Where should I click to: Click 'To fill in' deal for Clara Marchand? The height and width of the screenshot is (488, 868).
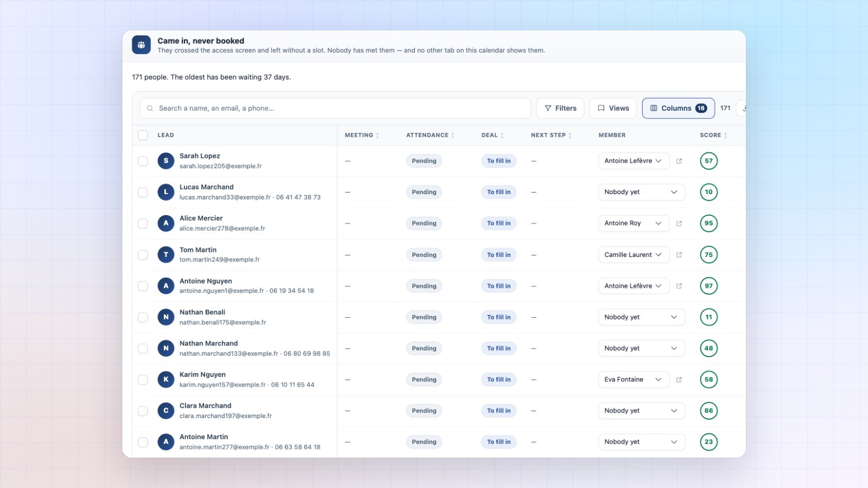tap(499, 411)
